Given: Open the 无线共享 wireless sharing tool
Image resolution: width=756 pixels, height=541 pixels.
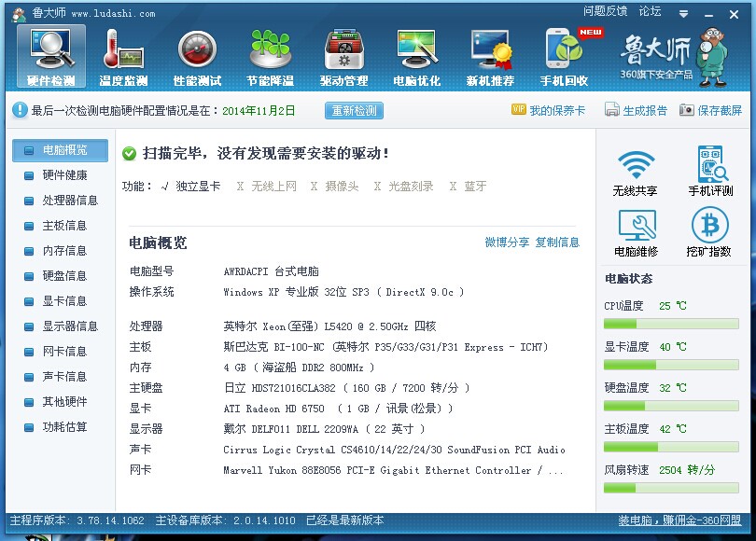Looking at the screenshot, I should click(635, 173).
